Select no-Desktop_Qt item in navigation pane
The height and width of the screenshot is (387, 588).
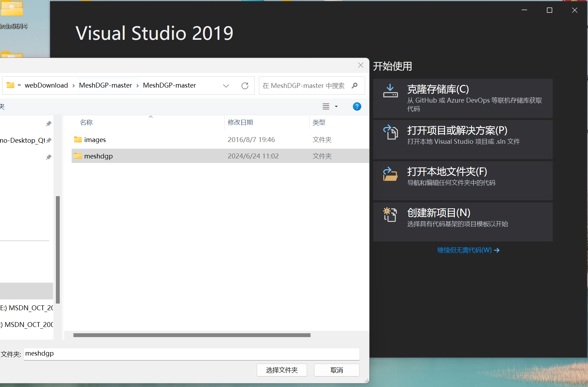tap(23, 140)
